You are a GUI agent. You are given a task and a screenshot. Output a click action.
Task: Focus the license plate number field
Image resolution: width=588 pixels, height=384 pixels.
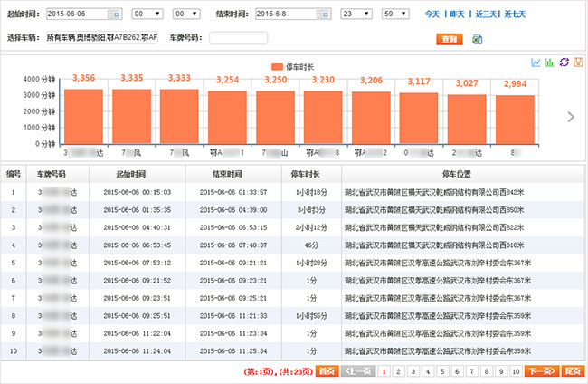[x=239, y=38]
